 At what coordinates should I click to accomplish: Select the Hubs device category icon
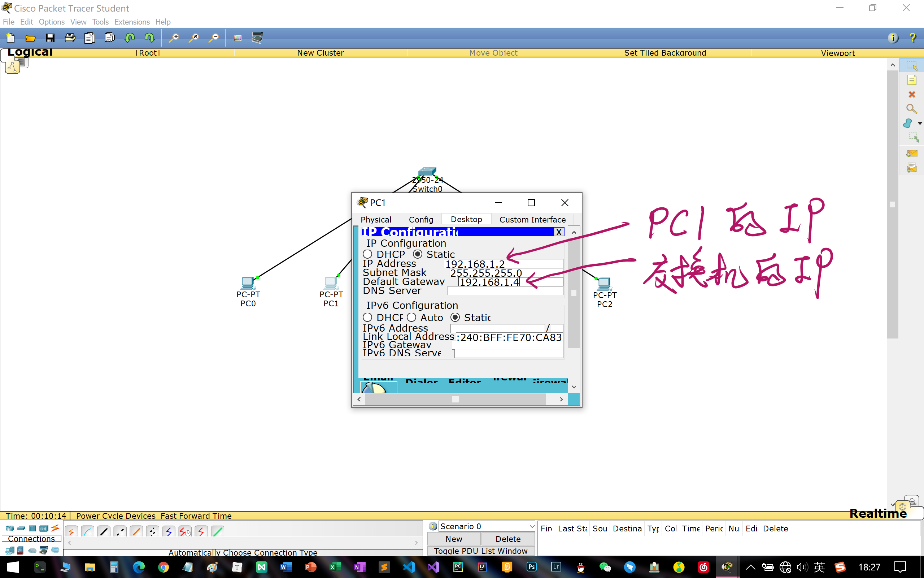(32, 528)
